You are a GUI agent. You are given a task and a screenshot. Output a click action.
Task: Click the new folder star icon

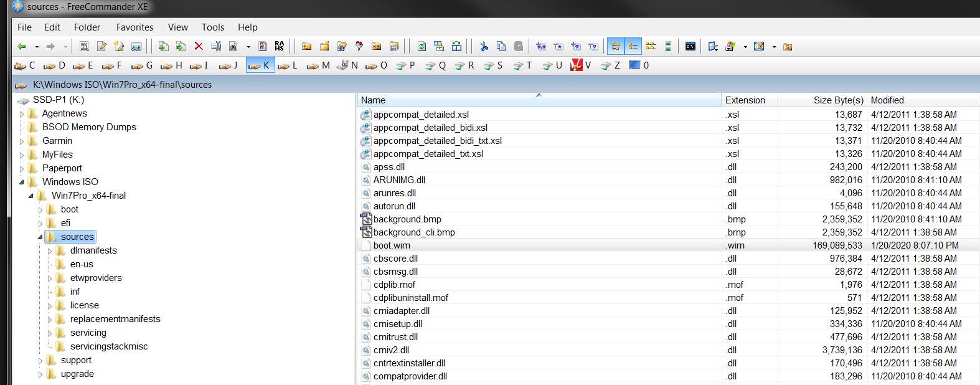point(324,47)
